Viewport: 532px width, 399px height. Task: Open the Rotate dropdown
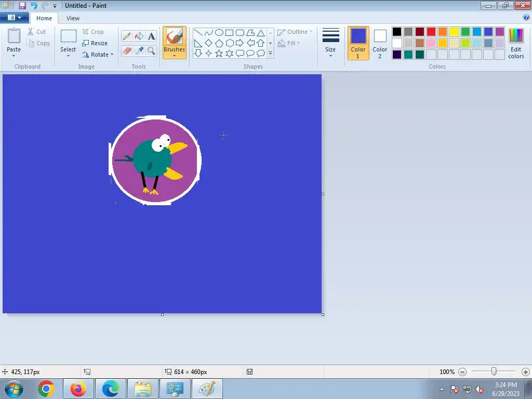coord(98,55)
